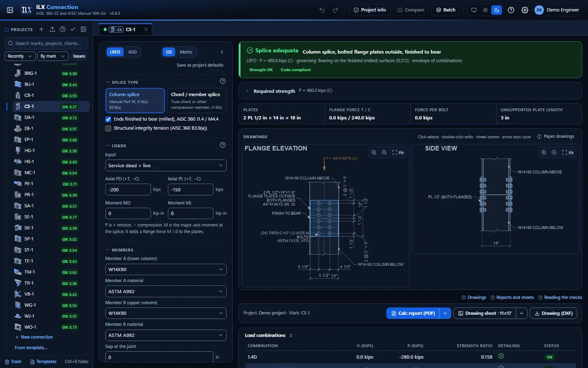Open the Recently sort dropdown
This screenshot has height=368, width=588.
tap(20, 56)
